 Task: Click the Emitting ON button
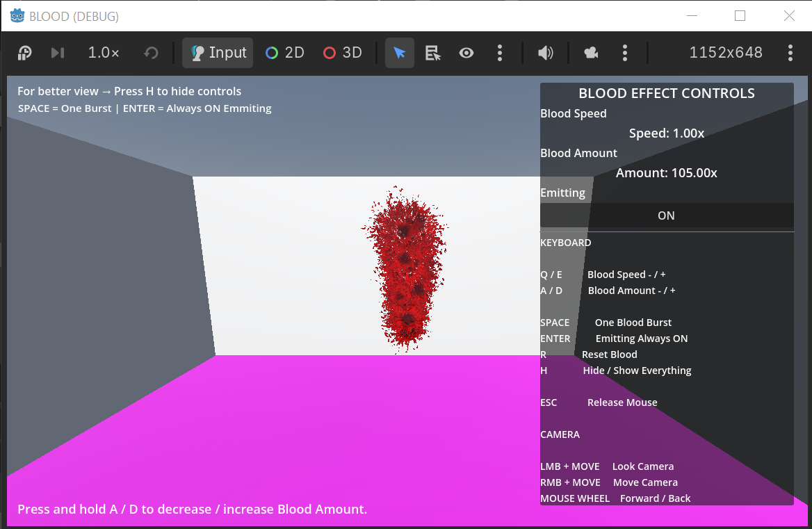point(667,215)
